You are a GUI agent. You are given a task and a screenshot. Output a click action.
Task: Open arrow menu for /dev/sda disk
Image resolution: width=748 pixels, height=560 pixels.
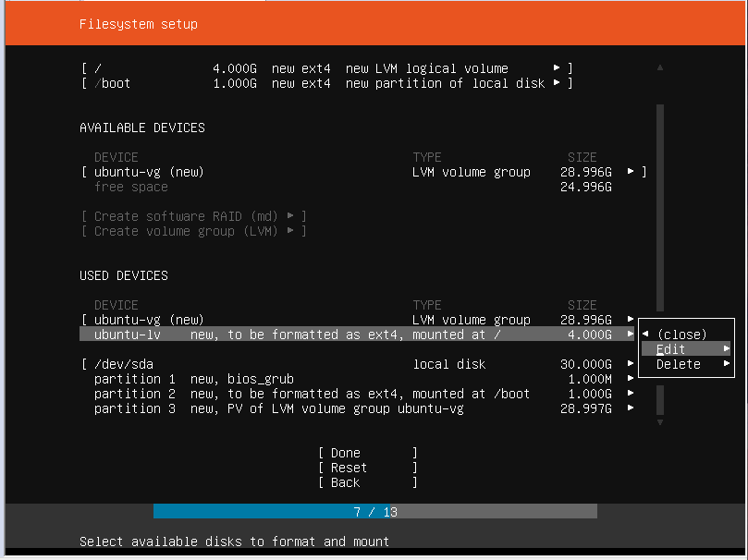point(631,364)
